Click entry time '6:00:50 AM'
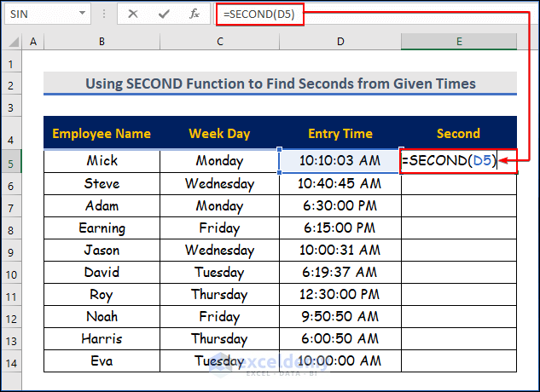The height and width of the screenshot is (392, 540). pos(340,338)
